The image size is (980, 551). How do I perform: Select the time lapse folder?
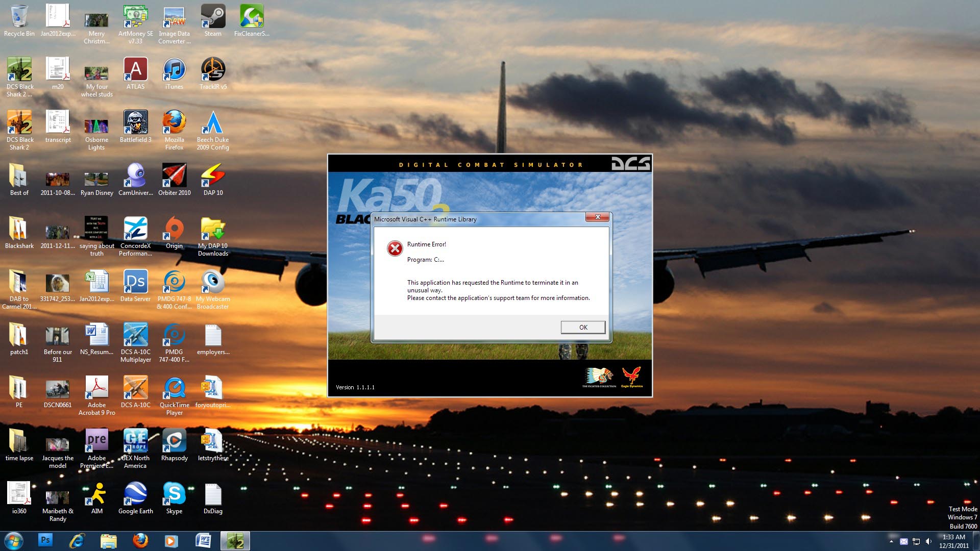(19, 445)
